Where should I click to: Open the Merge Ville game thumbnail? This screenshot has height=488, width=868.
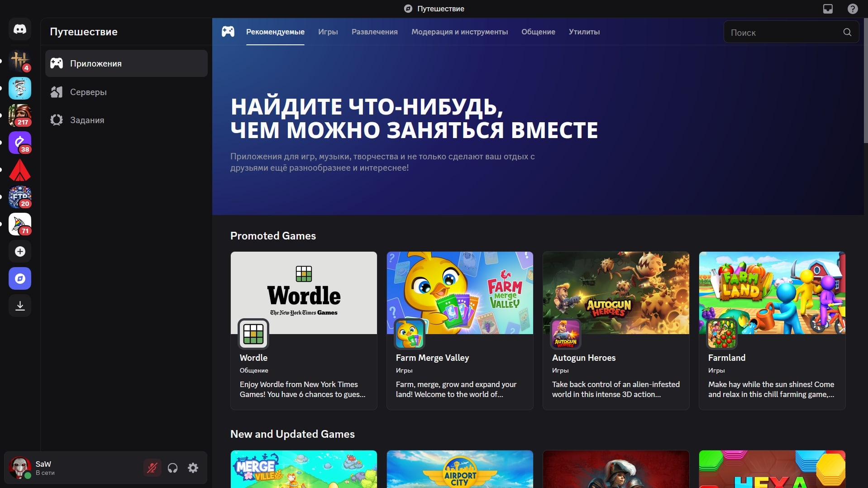(304, 469)
